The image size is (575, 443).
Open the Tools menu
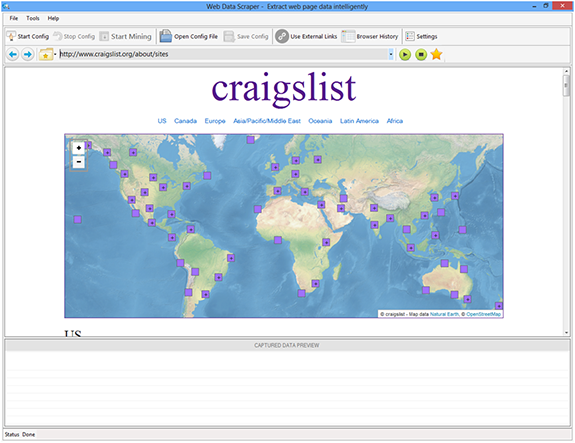[33, 18]
